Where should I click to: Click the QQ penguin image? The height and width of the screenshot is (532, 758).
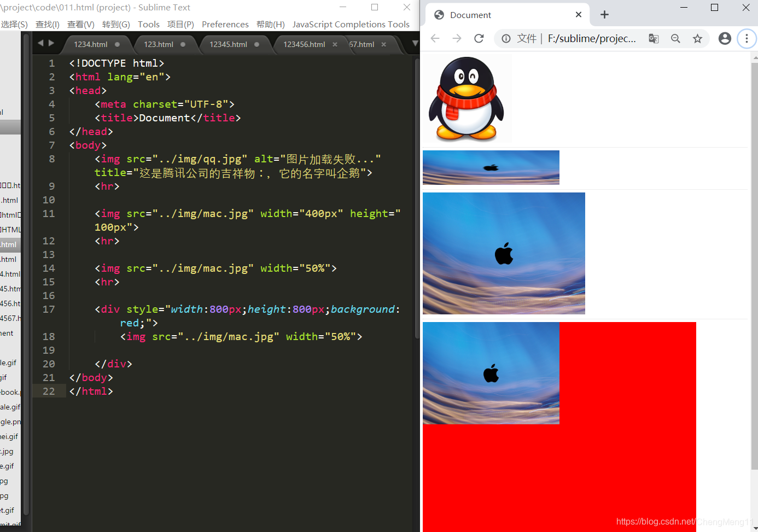pos(467,98)
